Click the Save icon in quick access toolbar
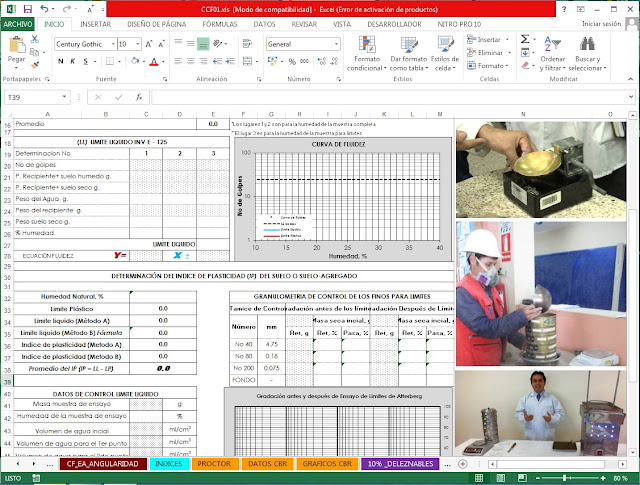 tap(27, 9)
